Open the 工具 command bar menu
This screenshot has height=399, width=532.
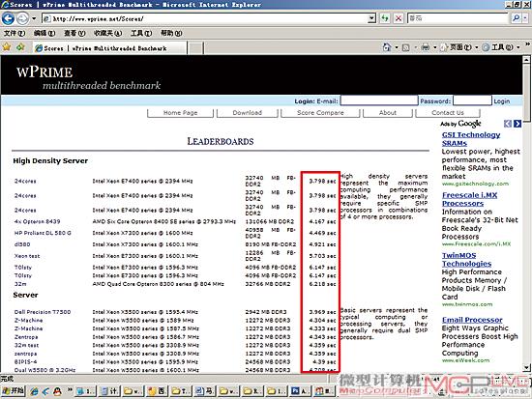[x=501, y=47]
